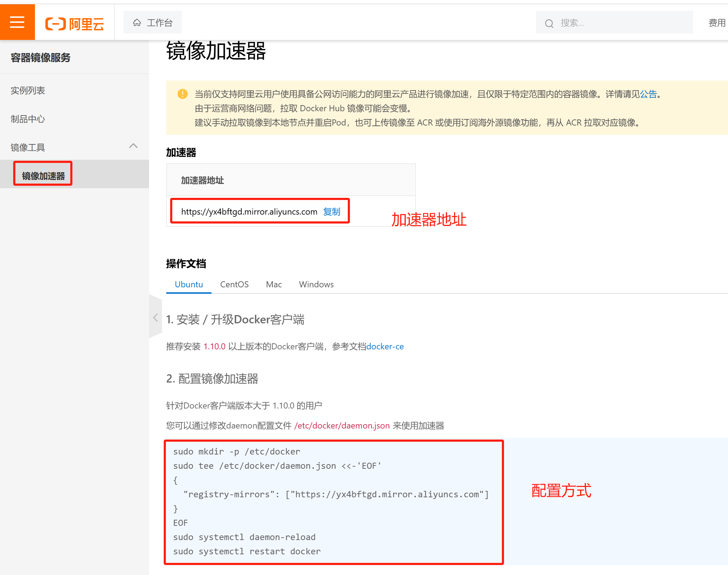The height and width of the screenshot is (575, 728).
Task: Click the 容器镜像服务 sidebar title
Action: tap(41, 58)
